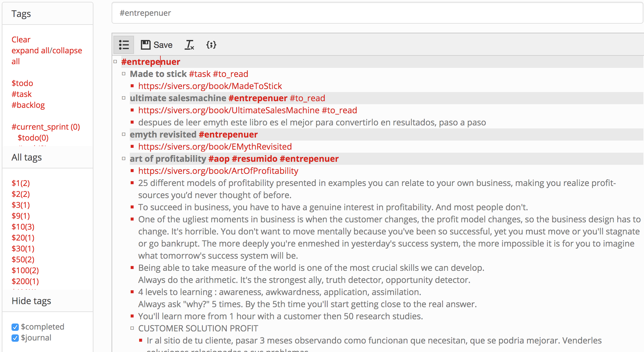Click the #entrepenuer search input field
The image size is (644, 352).
[x=377, y=13]
